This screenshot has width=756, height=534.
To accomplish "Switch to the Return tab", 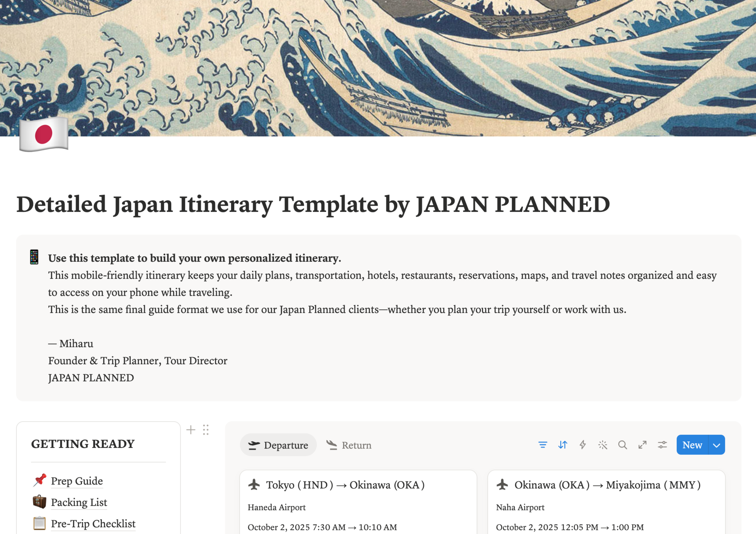I will [349, 445].
